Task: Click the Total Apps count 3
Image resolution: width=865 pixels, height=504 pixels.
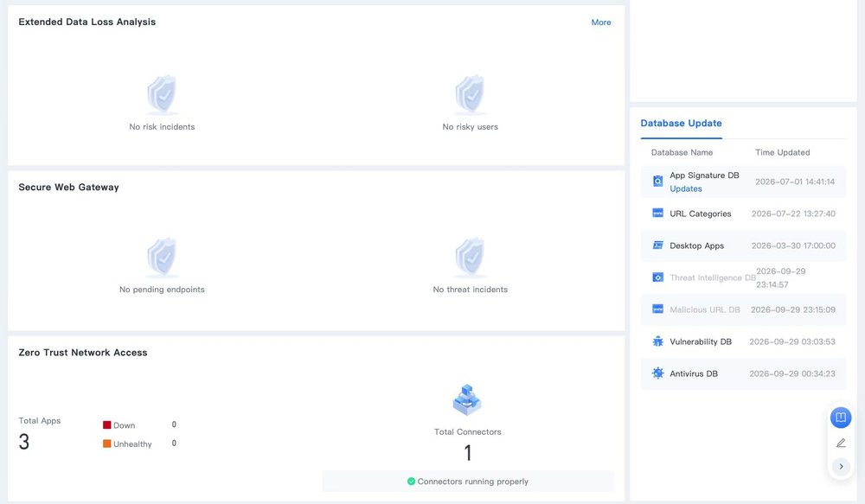Action: click(23, 443)
